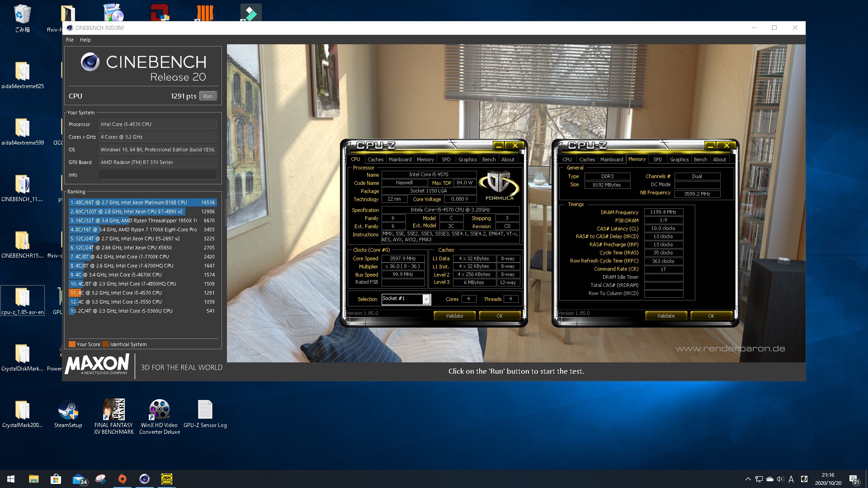Switch to Graphics tab in right CPU-Z

tap(679, 160)
